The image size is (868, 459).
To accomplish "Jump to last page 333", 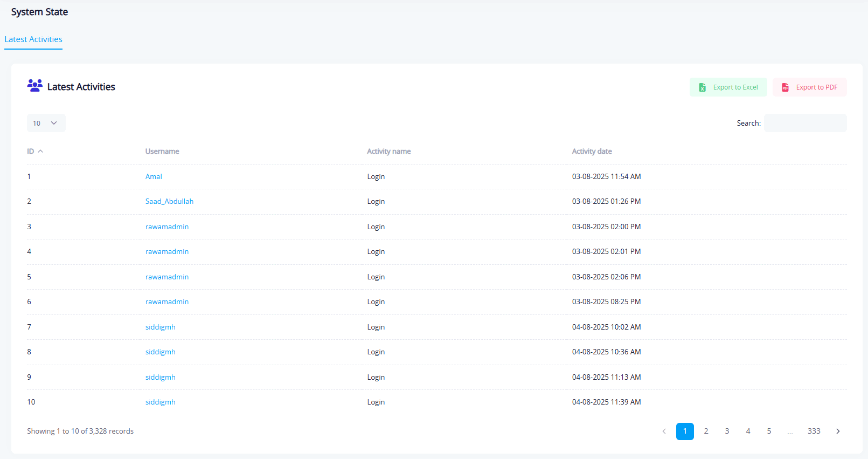I will coord(814,431).
